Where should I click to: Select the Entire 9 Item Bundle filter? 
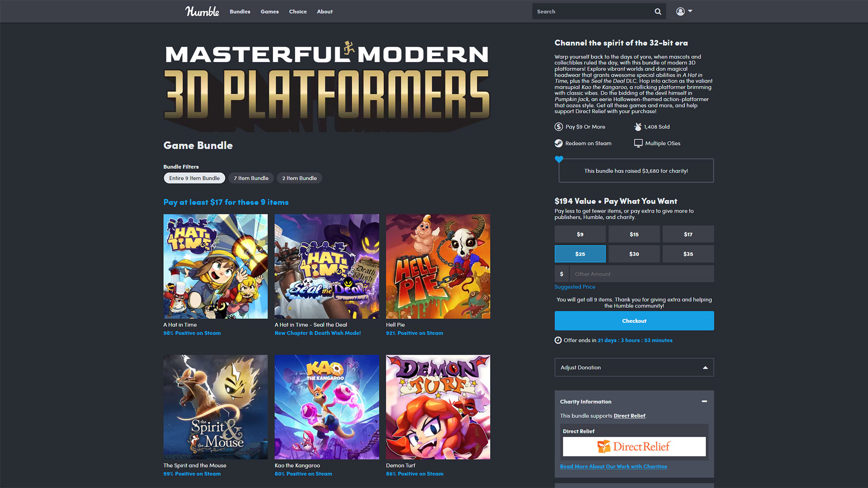[x=194, y=178]
